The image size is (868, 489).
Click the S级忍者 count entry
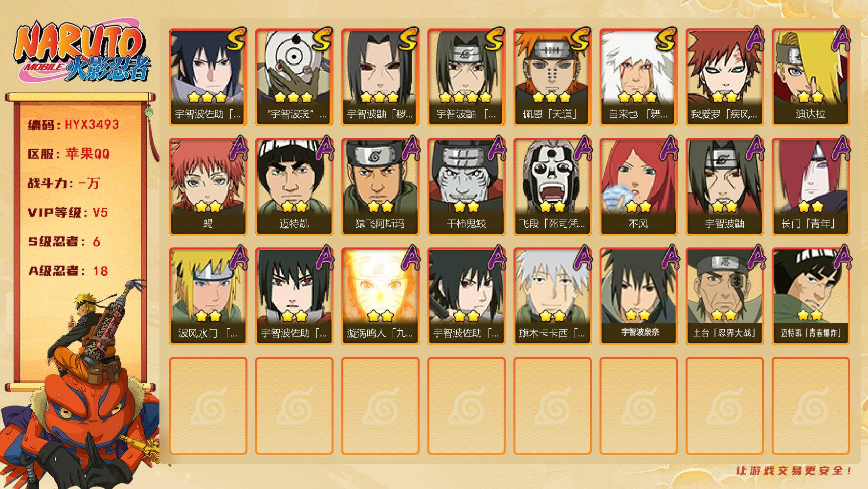coord(64,242)
